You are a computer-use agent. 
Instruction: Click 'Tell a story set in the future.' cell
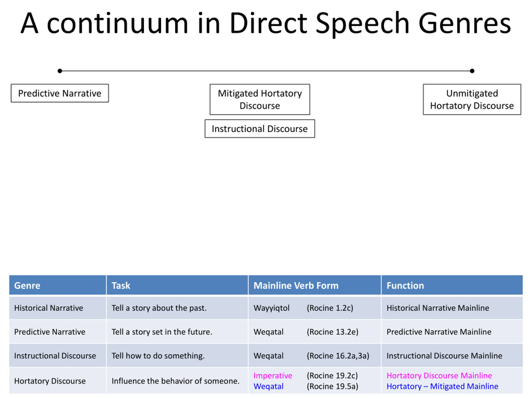[x=177, y=332]
